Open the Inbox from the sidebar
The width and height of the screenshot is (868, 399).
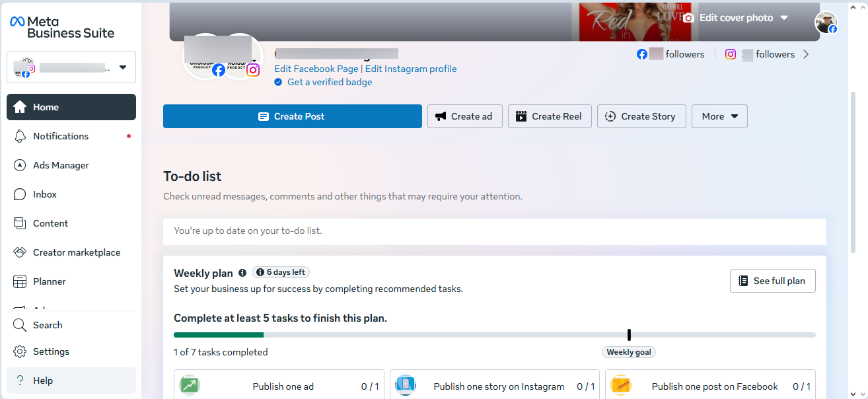point(44,194)
